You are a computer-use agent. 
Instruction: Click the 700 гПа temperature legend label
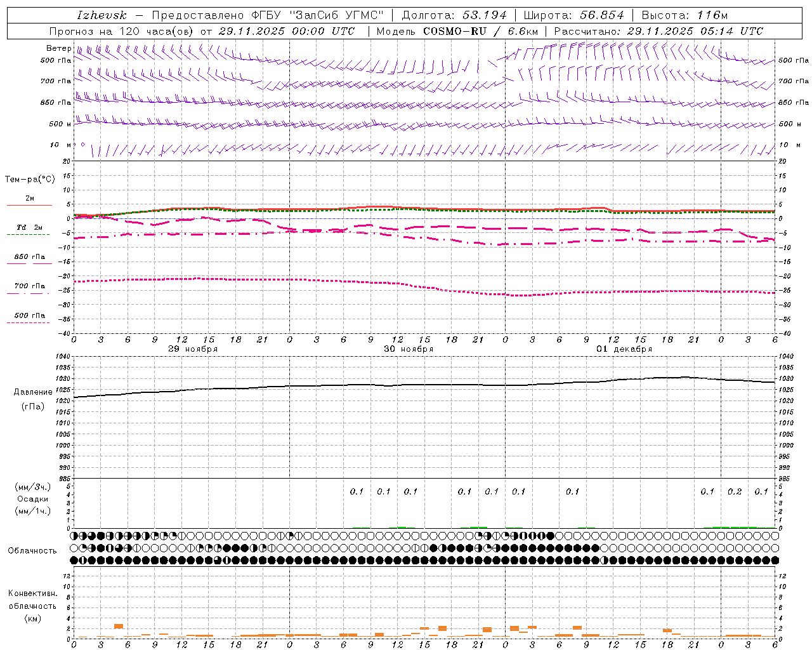coord(30,286)
